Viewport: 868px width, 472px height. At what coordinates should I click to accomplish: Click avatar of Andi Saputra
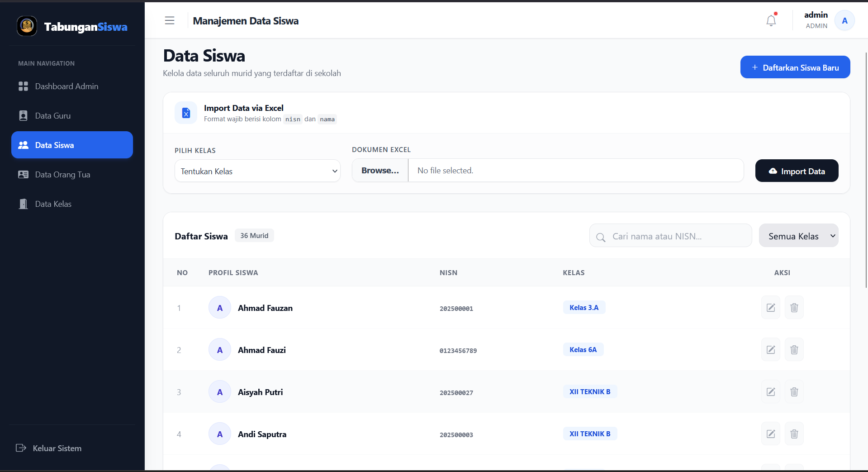pos(220,434)
